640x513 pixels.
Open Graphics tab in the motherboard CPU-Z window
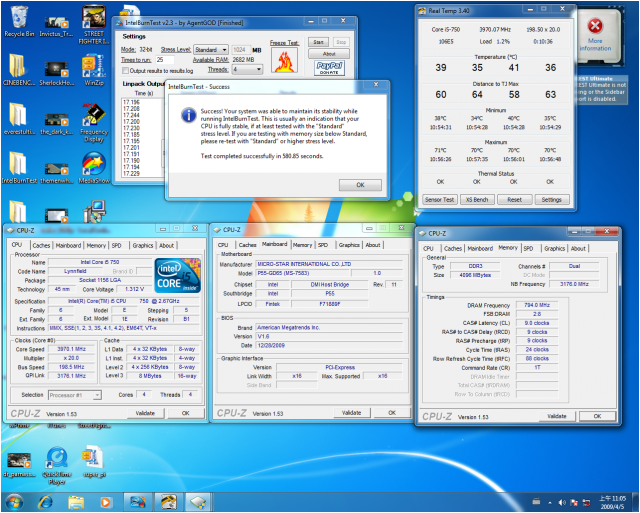pos(349,245)
